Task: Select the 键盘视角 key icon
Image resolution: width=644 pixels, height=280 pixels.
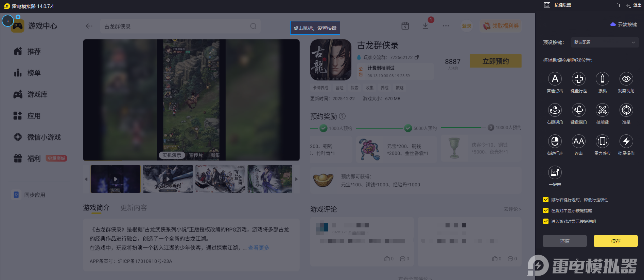Action: point(579,110)
